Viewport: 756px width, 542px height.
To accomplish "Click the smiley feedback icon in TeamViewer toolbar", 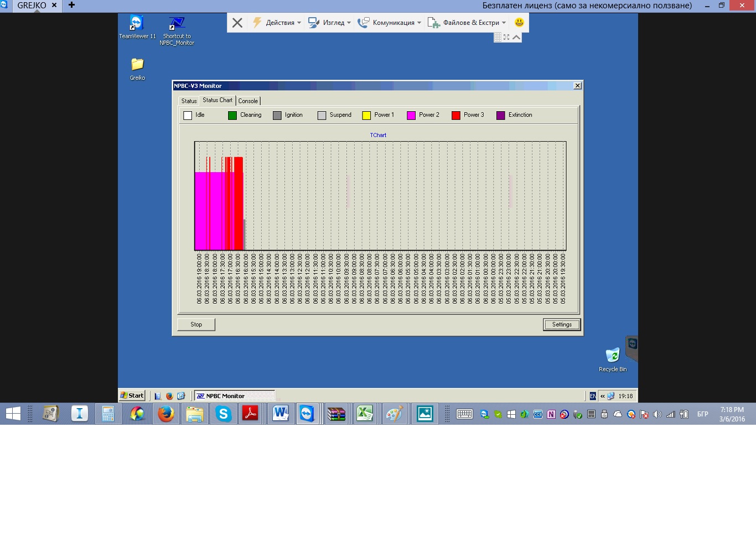I will pos(519,23).
